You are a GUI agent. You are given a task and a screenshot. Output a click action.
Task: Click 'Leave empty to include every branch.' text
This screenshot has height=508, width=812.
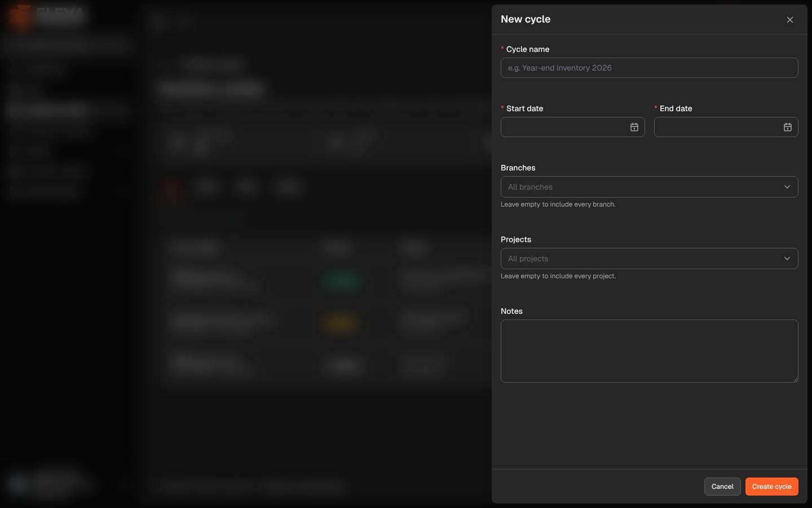558,204
